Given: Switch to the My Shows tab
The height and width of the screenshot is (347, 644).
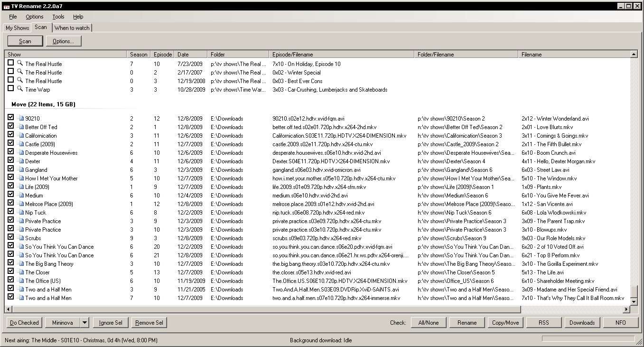Looking at the screenshot, I should (17, 28).
